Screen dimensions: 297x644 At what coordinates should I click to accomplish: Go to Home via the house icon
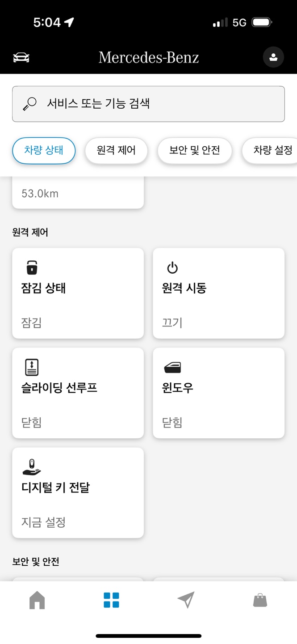(37, 601)
